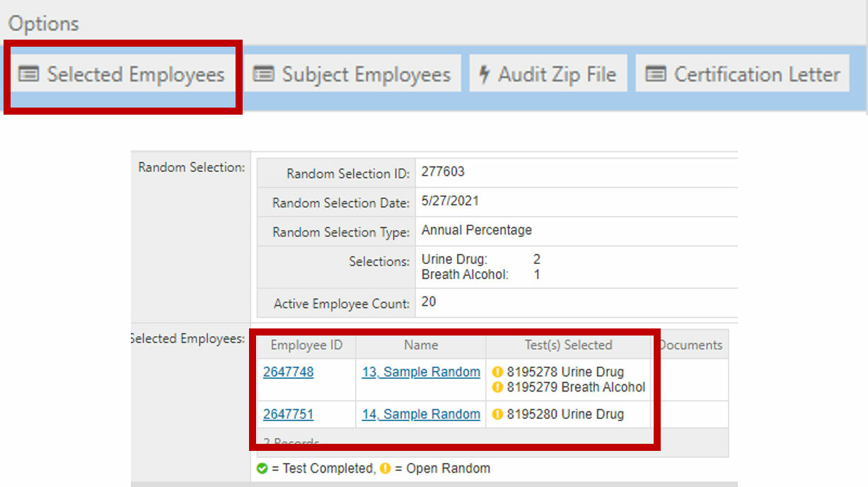Click status icon beside 8195279 Breath Alcohol
The height and width of the screenshot is (487, 868).
[498, 387]
